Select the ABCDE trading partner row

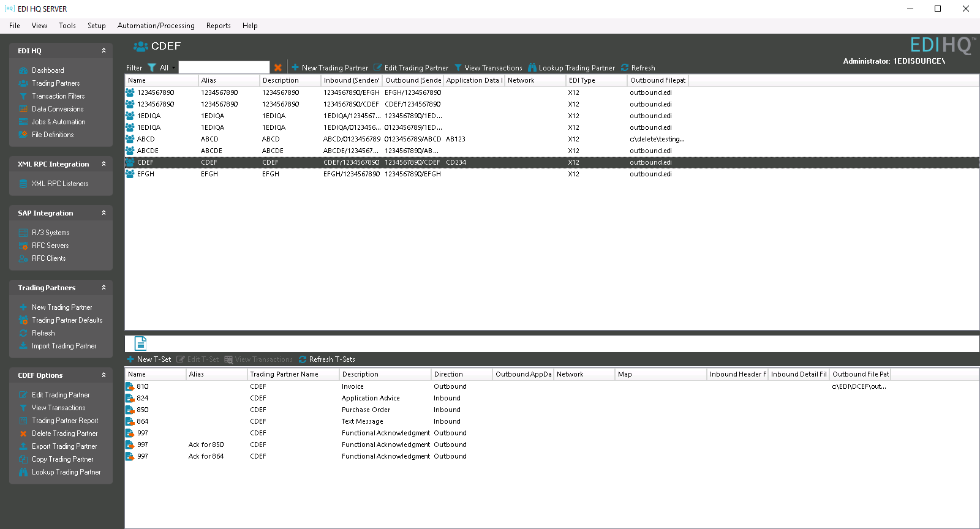[552, 151]
